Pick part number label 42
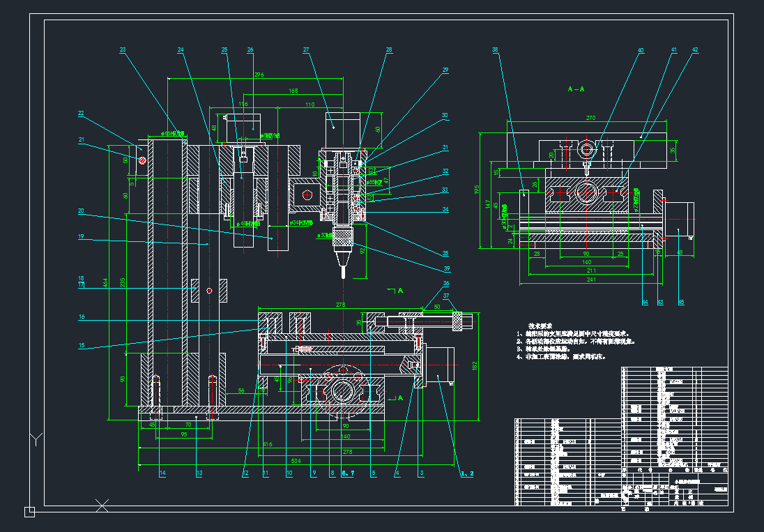The width and height of the screenshot is (764, 532). [695, 50]
